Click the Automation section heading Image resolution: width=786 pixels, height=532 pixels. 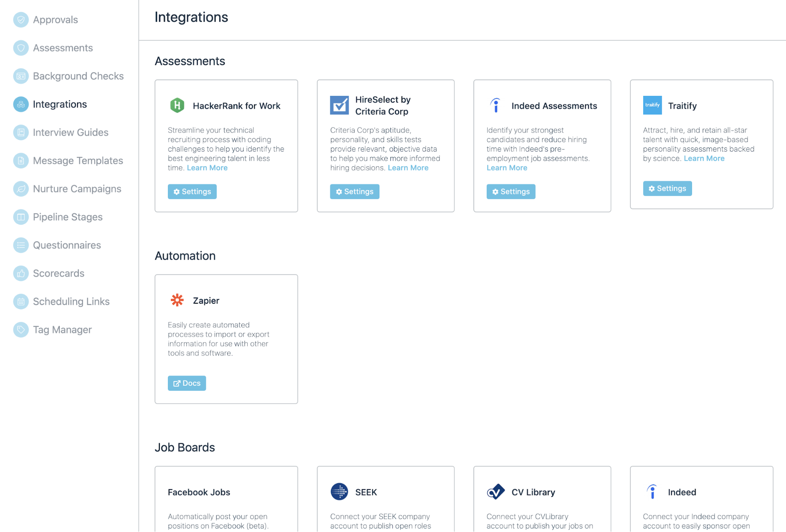coord(185,256)
